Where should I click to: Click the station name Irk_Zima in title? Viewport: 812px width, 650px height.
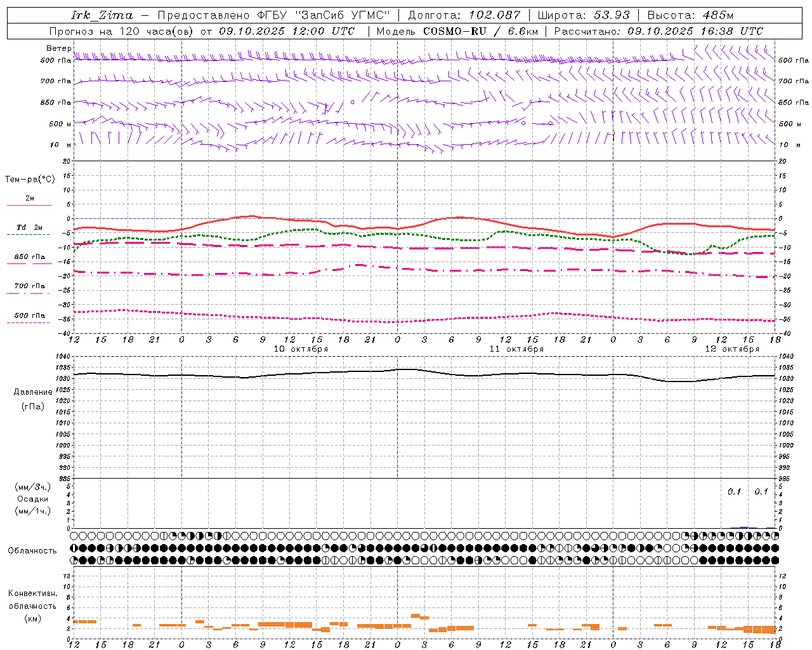(x=102, y=15)
